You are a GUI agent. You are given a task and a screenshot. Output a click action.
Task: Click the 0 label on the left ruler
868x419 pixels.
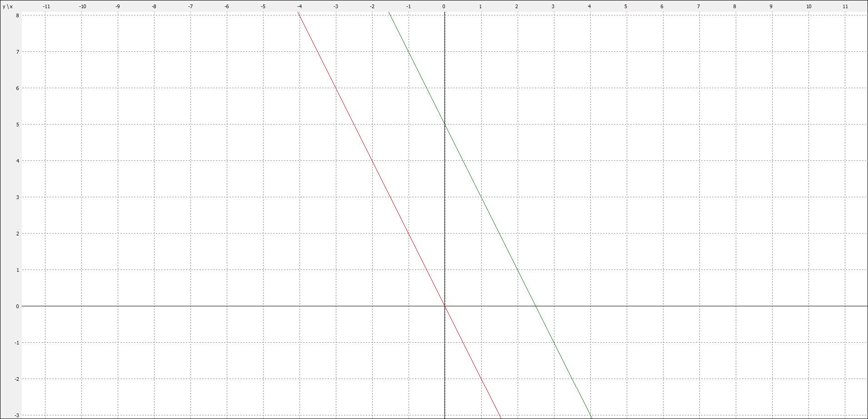tap(18, 306)
